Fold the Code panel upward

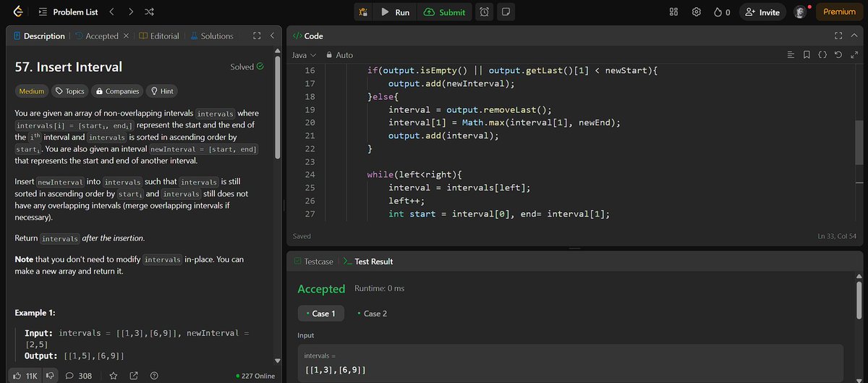click(x=854, y=35)
